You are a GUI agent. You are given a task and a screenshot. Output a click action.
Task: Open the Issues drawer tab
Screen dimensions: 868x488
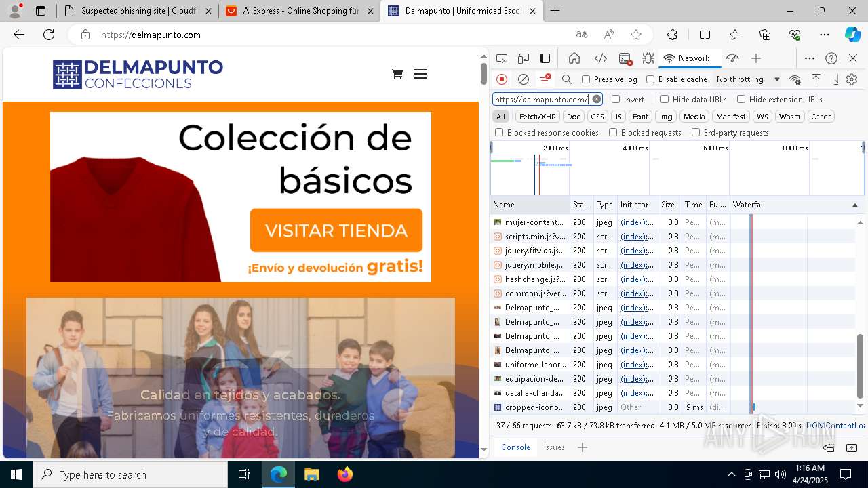[554, 447]
